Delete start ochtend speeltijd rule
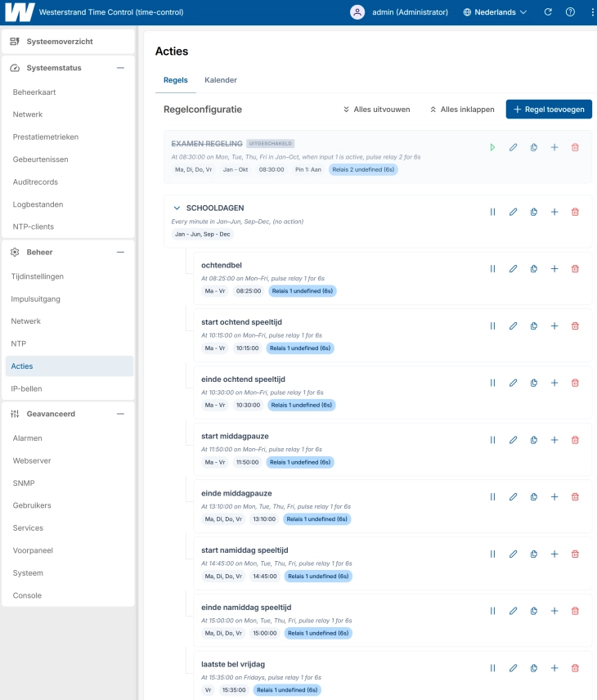This screenshot has width=597, height=700. (575, 326)
